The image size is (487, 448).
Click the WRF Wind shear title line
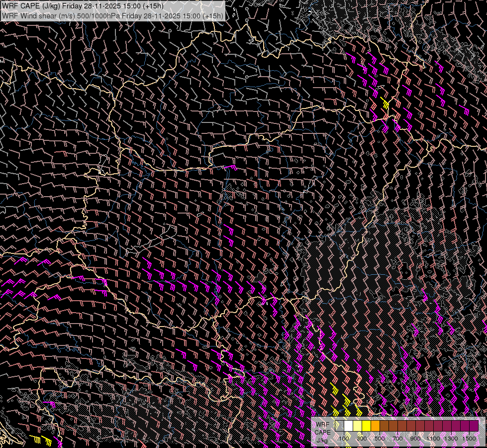click(x=112, y=15)
